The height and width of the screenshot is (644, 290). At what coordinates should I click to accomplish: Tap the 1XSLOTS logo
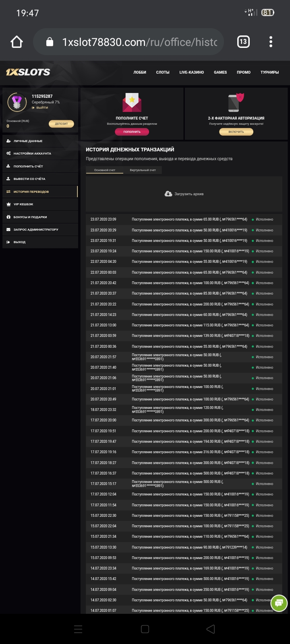click(x=28, y=72)
